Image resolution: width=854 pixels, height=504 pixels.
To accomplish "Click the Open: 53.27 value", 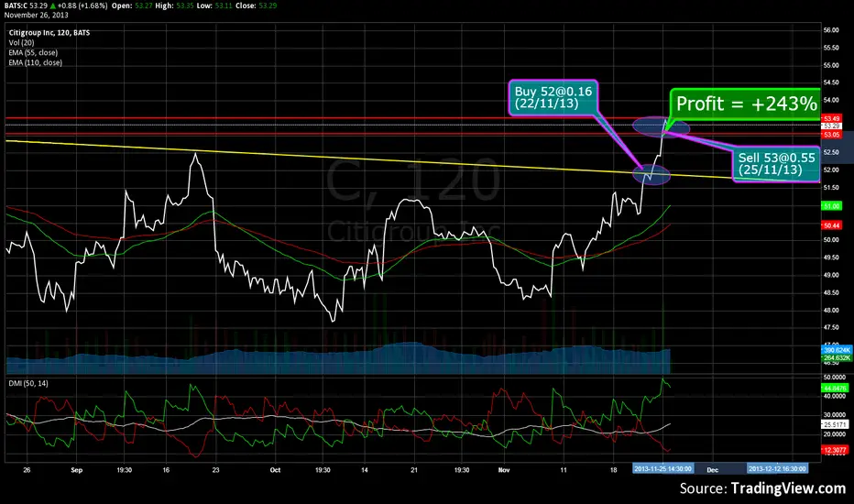I will [x=132, y=6].
